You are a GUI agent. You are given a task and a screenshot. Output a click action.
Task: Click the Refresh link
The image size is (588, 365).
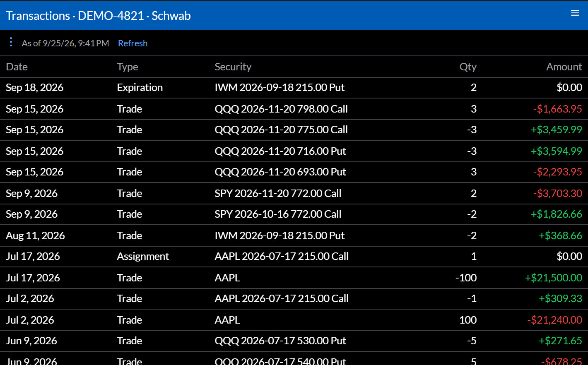point(133,43)
